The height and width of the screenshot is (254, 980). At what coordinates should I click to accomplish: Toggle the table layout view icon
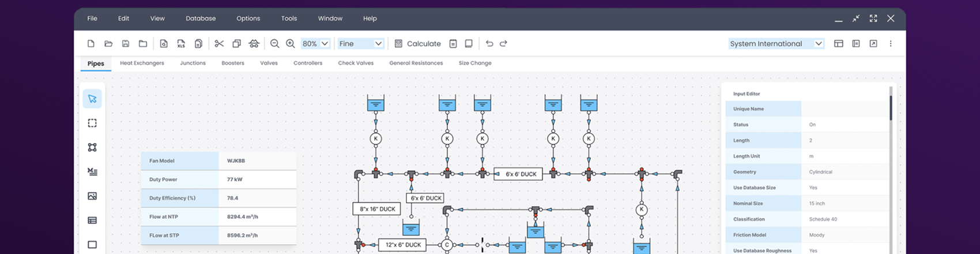839,43
